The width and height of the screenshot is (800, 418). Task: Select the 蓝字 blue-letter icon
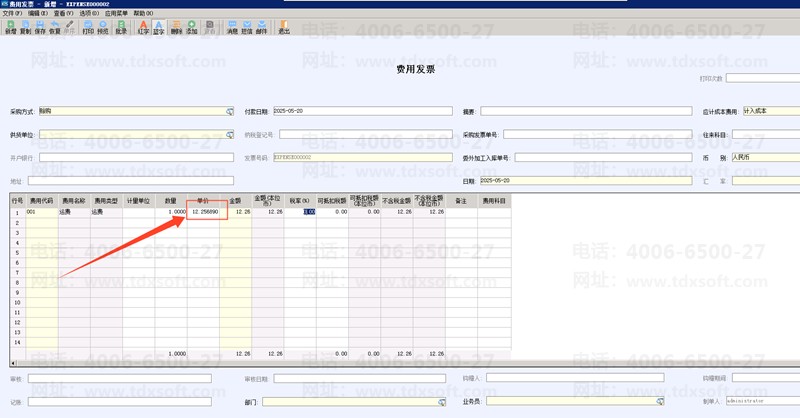click(159, 28)
